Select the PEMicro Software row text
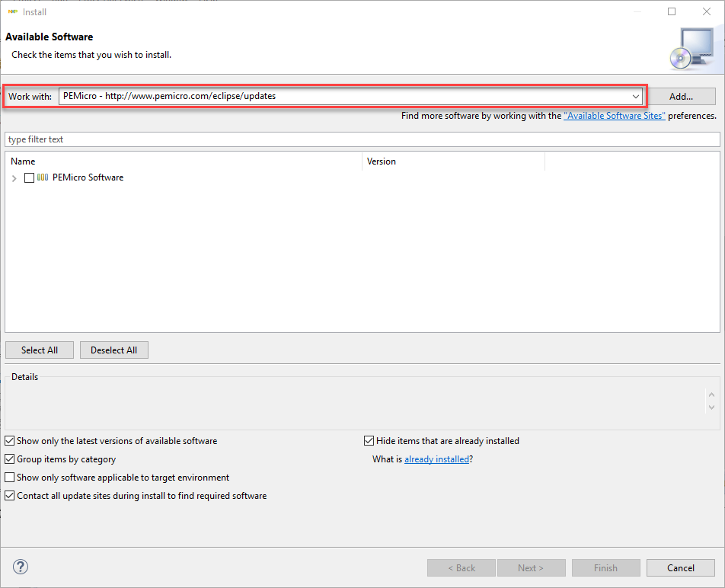The width and height of the screenshot is (725, 588). [x=88, y=177]
